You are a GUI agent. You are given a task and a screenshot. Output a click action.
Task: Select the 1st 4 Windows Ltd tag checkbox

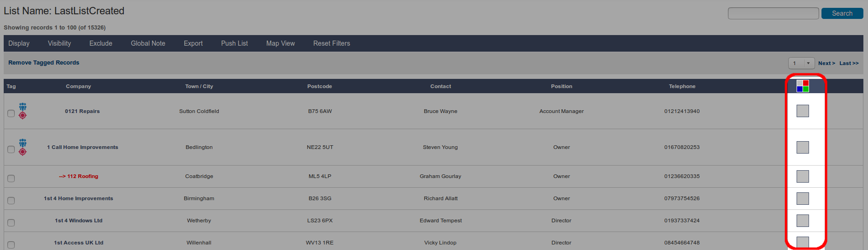[x=11, y=223]
